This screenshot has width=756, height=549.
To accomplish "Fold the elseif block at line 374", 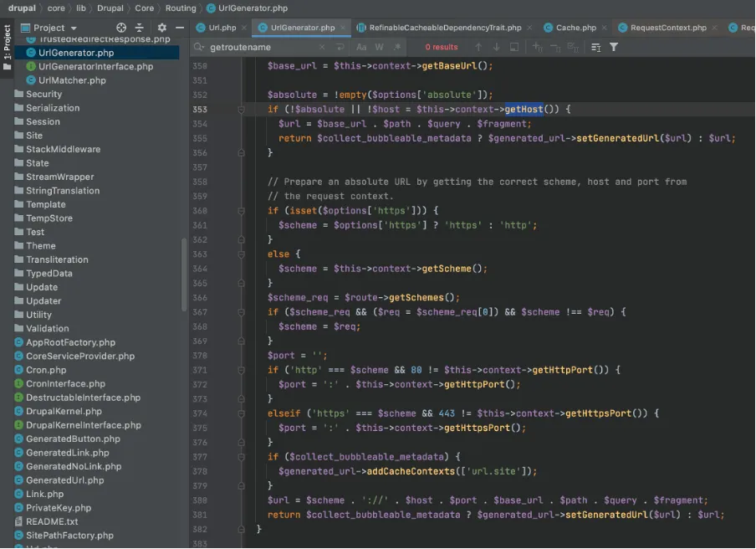I will tap(242, 413).
